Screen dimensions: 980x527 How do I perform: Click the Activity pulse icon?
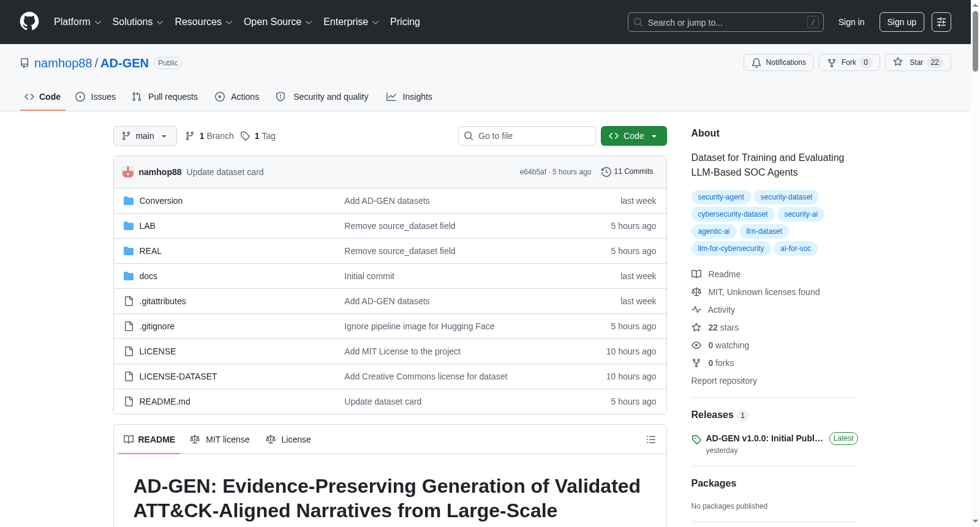[696, 310]
